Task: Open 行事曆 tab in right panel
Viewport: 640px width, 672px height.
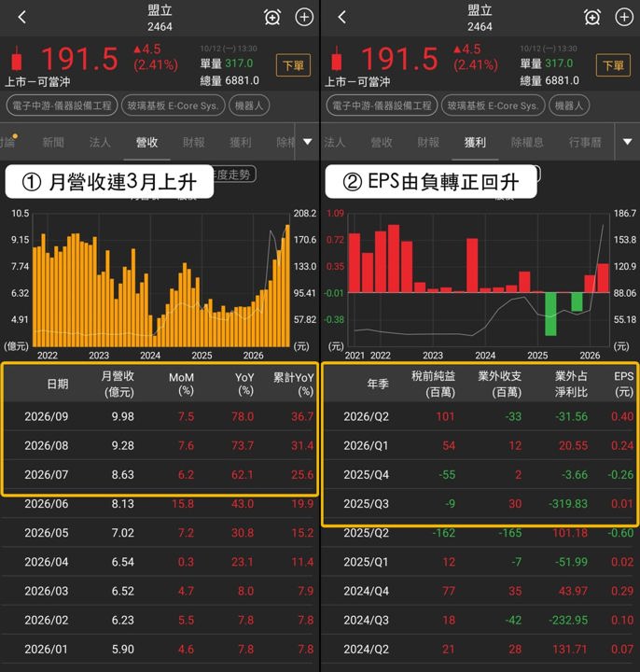Action: (585, 142)
